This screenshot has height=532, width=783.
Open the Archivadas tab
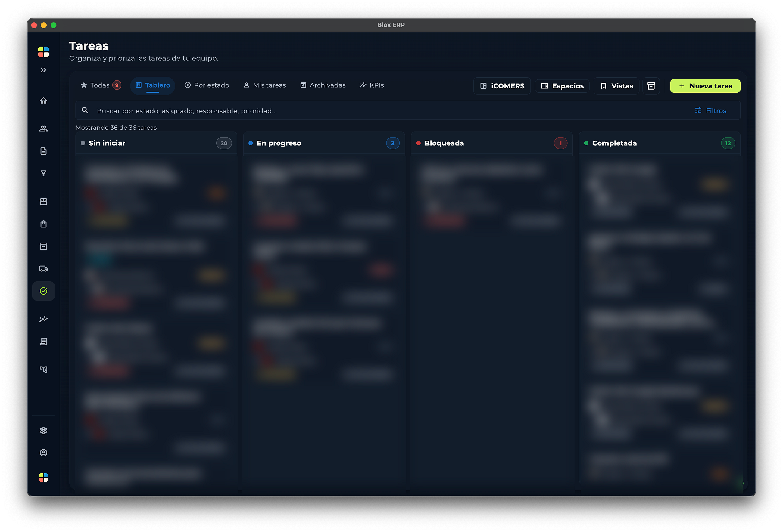coord(323,85)
